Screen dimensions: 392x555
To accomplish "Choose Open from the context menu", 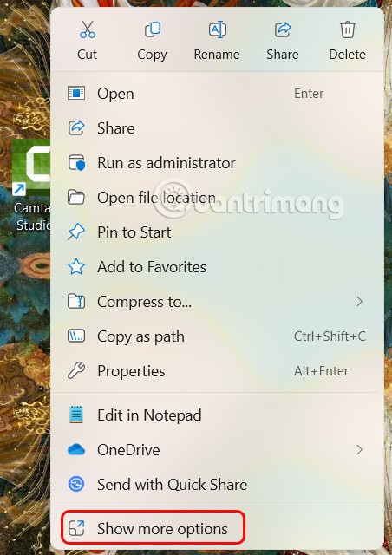I will coord(218,94).
